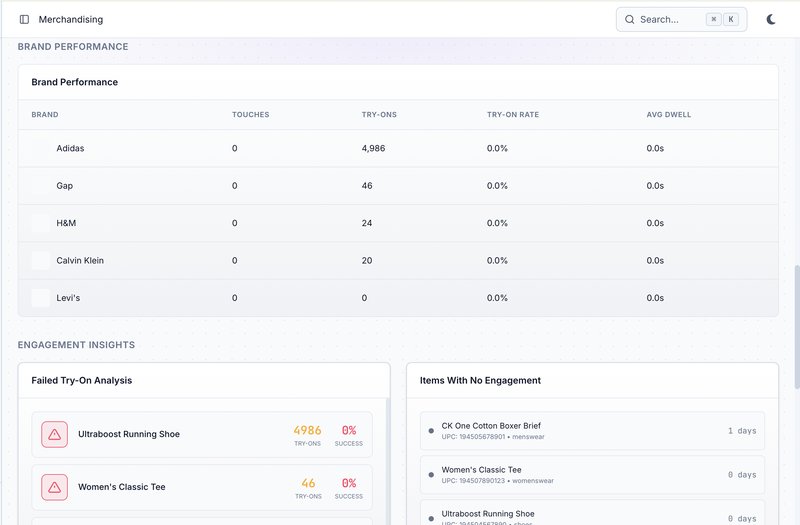
Task: Click Ultraboost Running Shoe in no-engagement list
Action: click(592, 513)
